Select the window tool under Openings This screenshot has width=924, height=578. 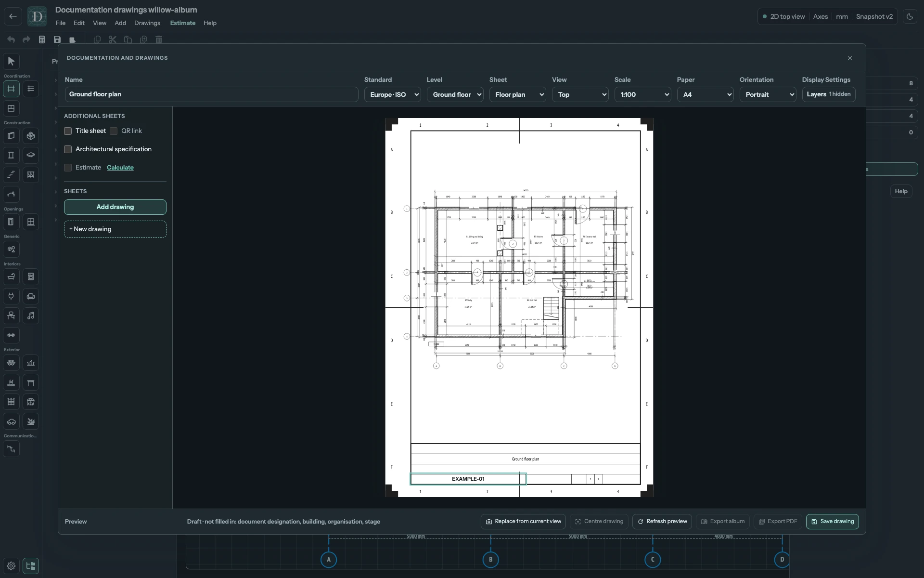[31, 222]
